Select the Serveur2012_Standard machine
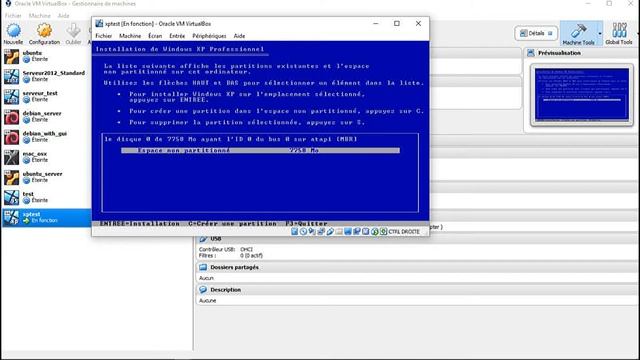This screenshot has height=360, width=640. pos(46,76)
